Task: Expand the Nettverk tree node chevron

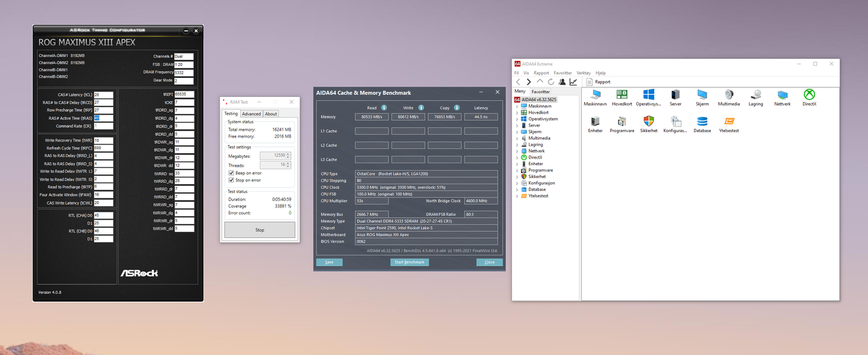Action: click(x=517, y=150)
